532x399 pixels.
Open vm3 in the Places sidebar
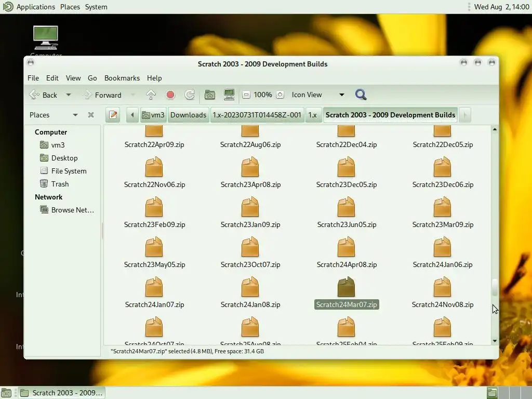coord(58,145)
